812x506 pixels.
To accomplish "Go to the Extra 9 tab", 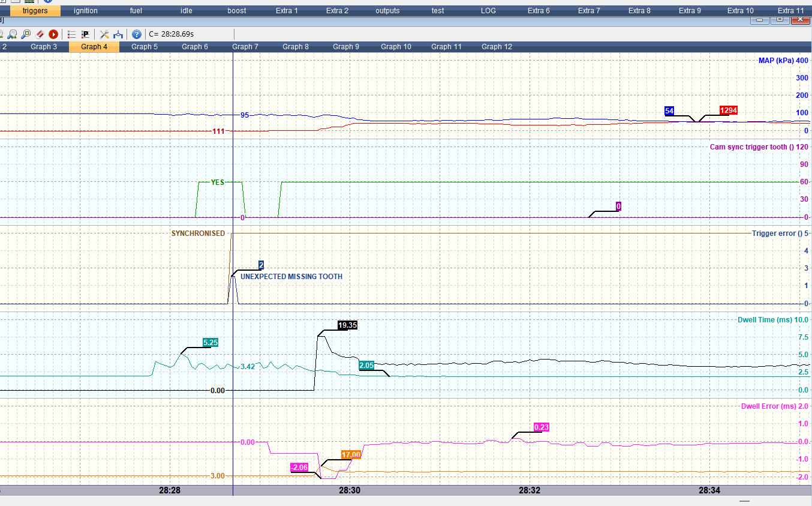I will click(x=690, y=11).
